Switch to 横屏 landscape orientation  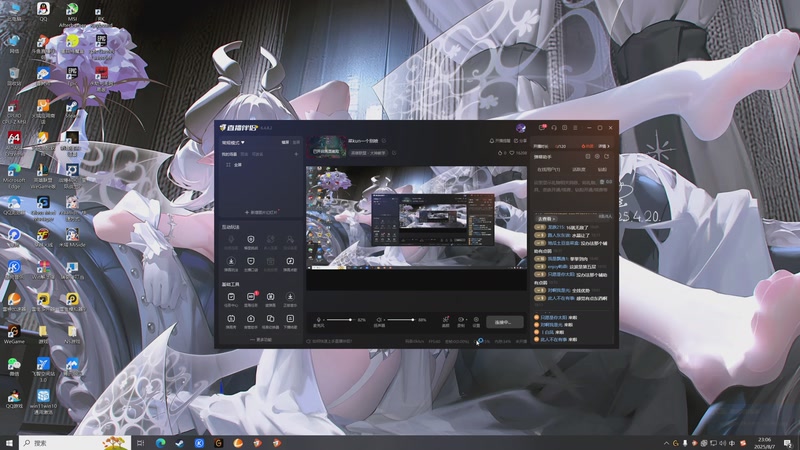[x=285, y=142]
